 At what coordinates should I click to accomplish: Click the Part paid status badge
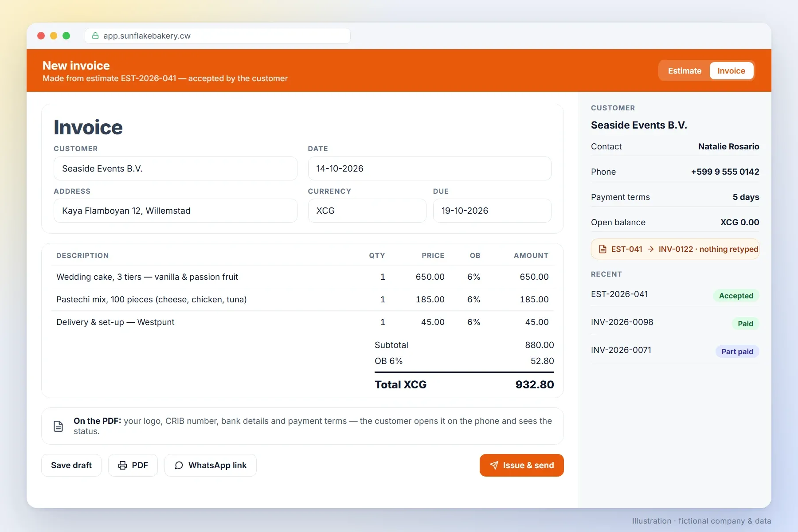737,352
